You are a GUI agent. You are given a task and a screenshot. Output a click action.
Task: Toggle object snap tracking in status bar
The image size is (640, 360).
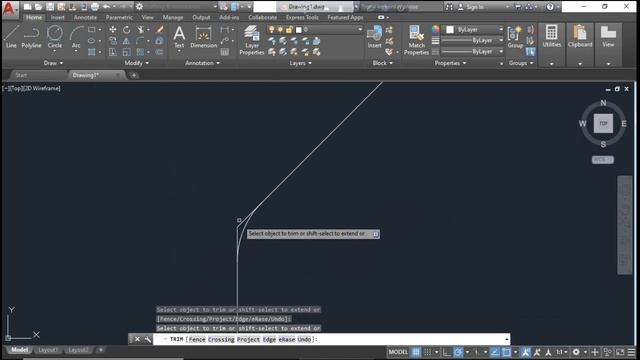coord(495,352)
